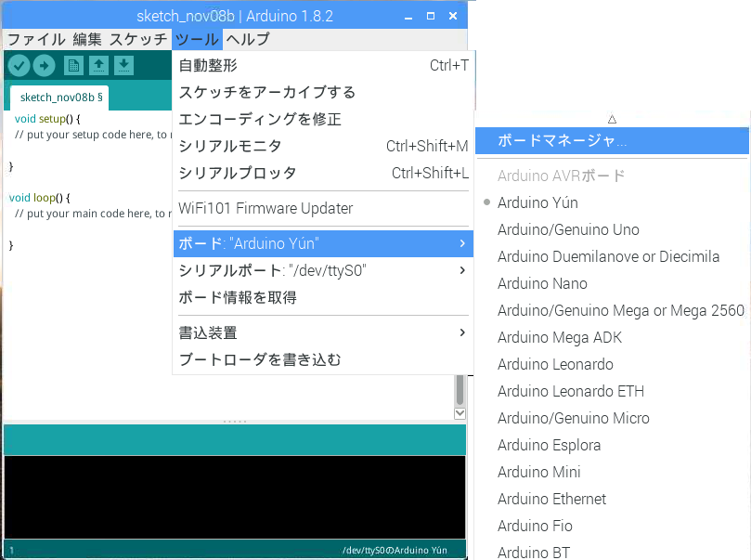Open シリアルモニタ

(x=323, y=146)
